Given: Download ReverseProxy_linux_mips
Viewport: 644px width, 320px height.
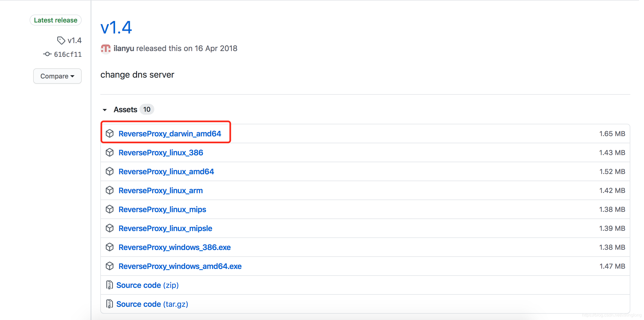Looking at the screenshot, I should pyautogui.click(x=162, y=209).
